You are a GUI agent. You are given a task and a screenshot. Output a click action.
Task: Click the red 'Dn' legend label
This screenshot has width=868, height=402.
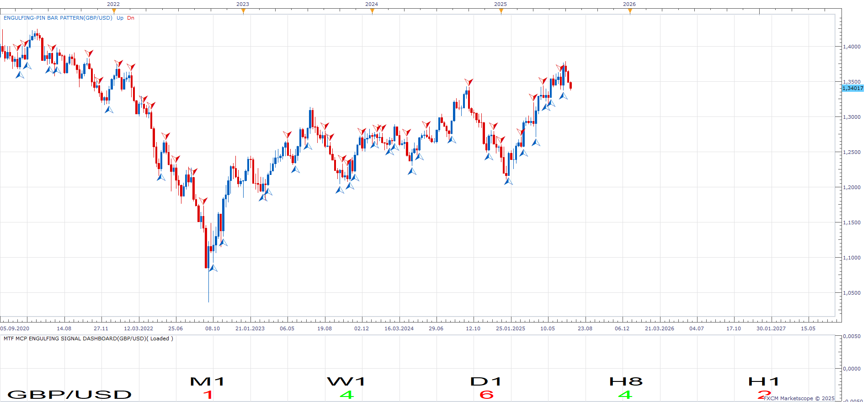click(131, 18)
